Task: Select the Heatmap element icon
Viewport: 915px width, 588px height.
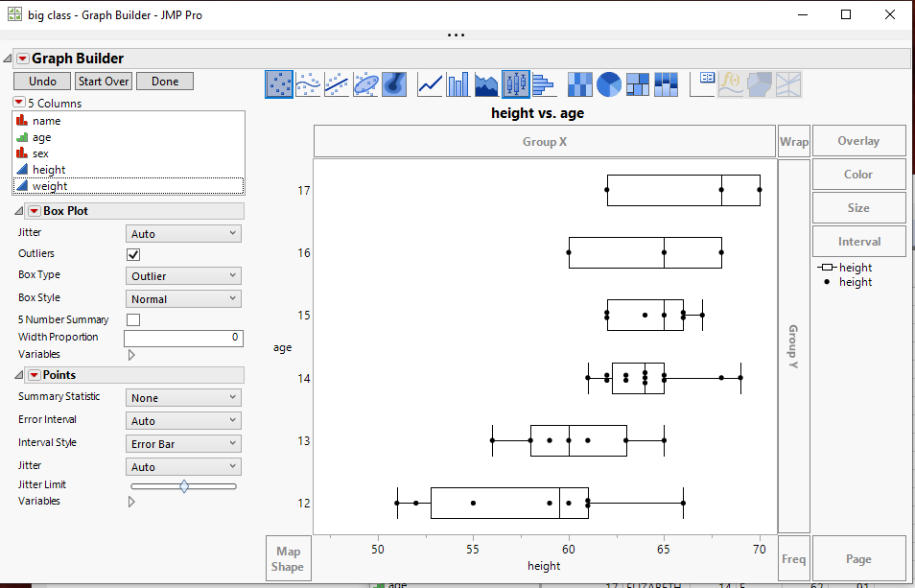Action: 580,84
